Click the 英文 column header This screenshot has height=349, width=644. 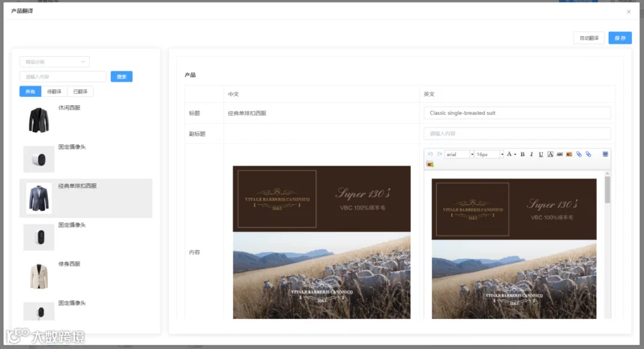click(429, 94)
